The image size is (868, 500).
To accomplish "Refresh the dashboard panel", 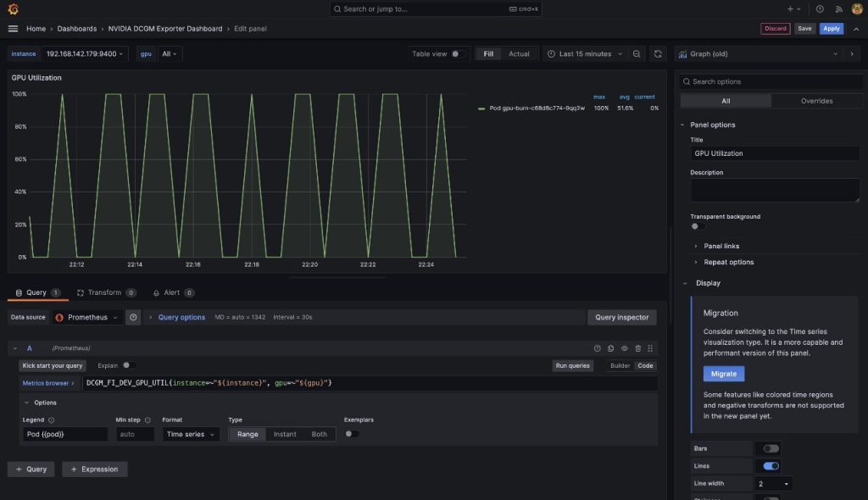I will point(658,53).
